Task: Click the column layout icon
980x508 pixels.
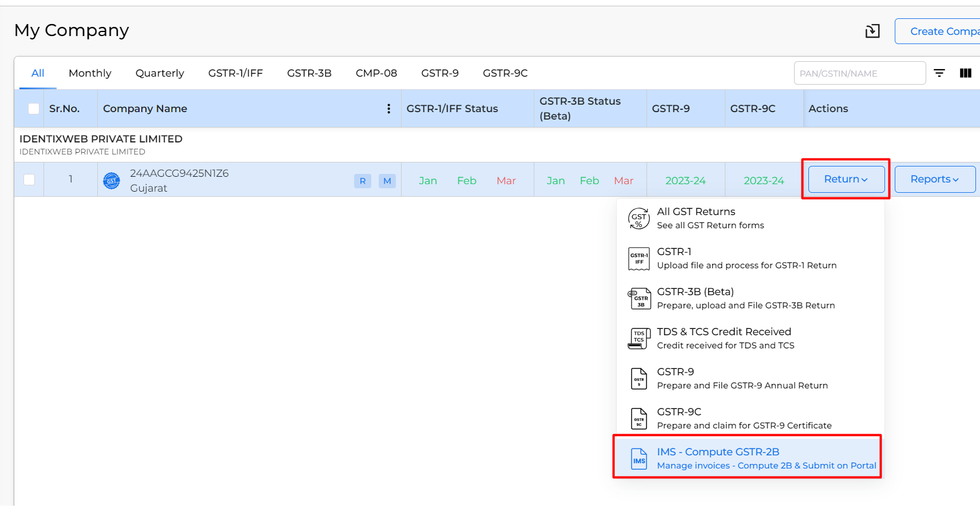Action: tap(966, 73)
